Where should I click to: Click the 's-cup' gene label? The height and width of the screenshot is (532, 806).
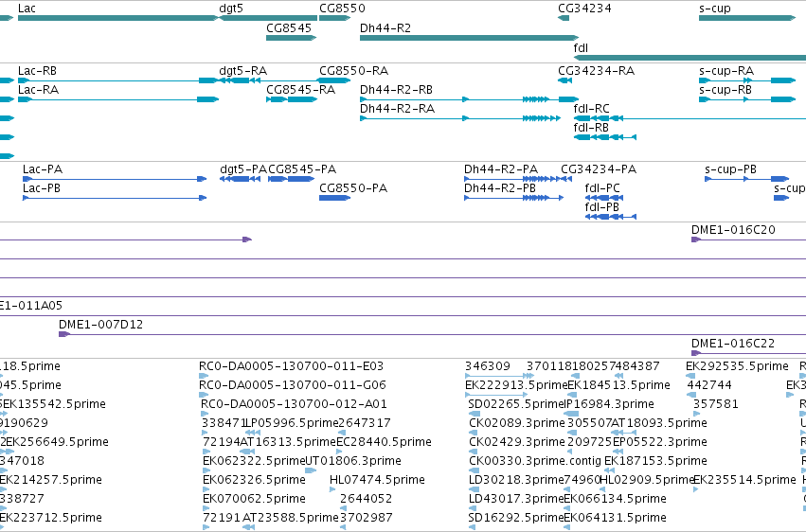coord(715,9)
